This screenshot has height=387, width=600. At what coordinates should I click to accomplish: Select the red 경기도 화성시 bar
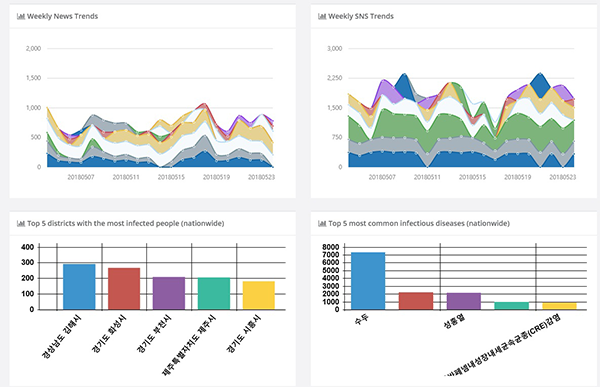(124, 289)
